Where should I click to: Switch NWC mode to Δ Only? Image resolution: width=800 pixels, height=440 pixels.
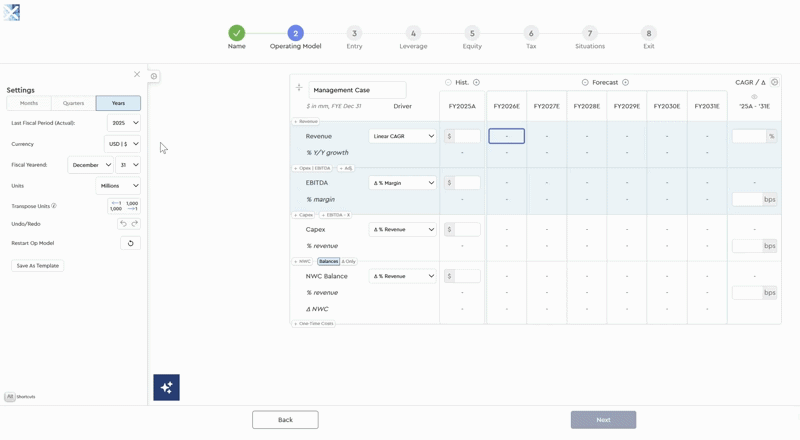(x=348, y=261)
